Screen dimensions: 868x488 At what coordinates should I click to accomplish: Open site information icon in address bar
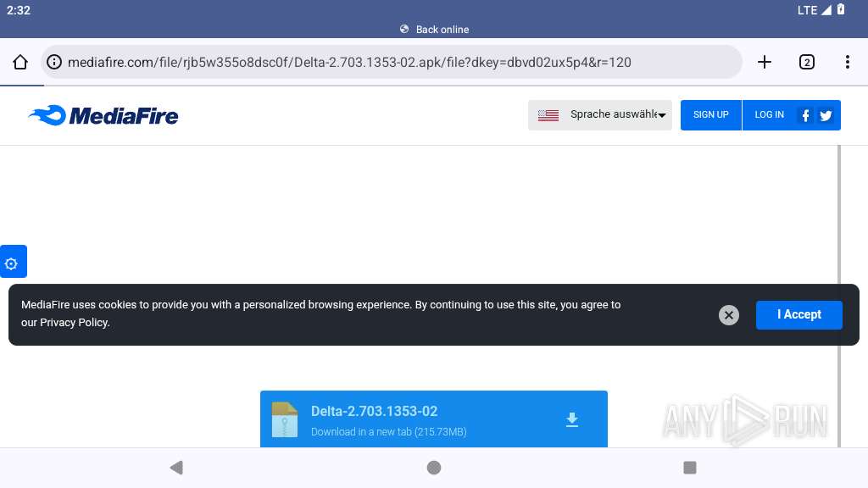coord(54,62)
